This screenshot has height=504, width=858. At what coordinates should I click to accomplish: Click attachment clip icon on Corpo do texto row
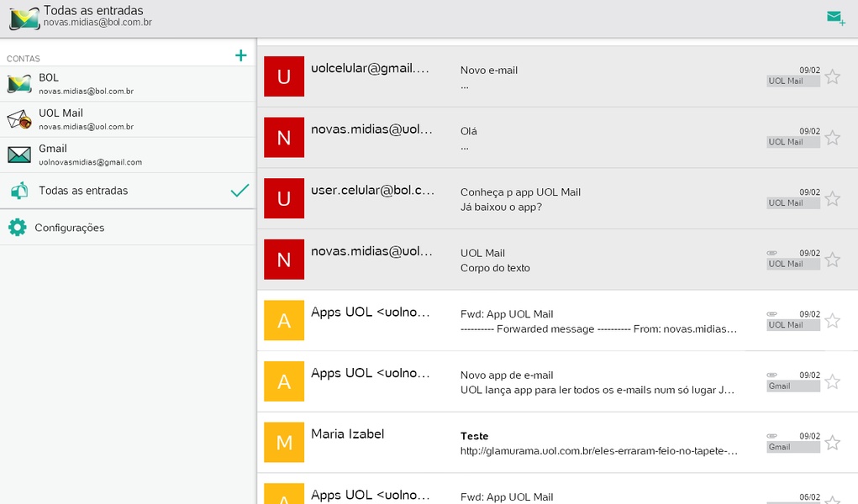coord(771,253)
